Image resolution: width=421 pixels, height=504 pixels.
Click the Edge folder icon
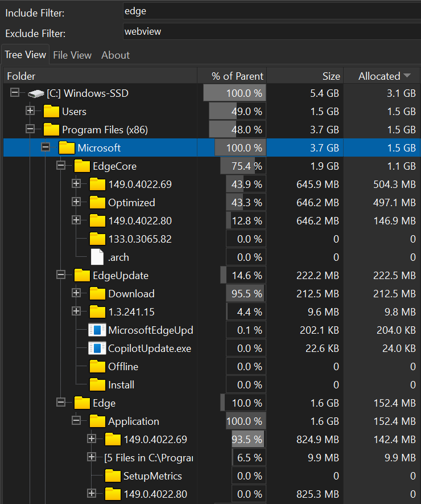point(82,403)
